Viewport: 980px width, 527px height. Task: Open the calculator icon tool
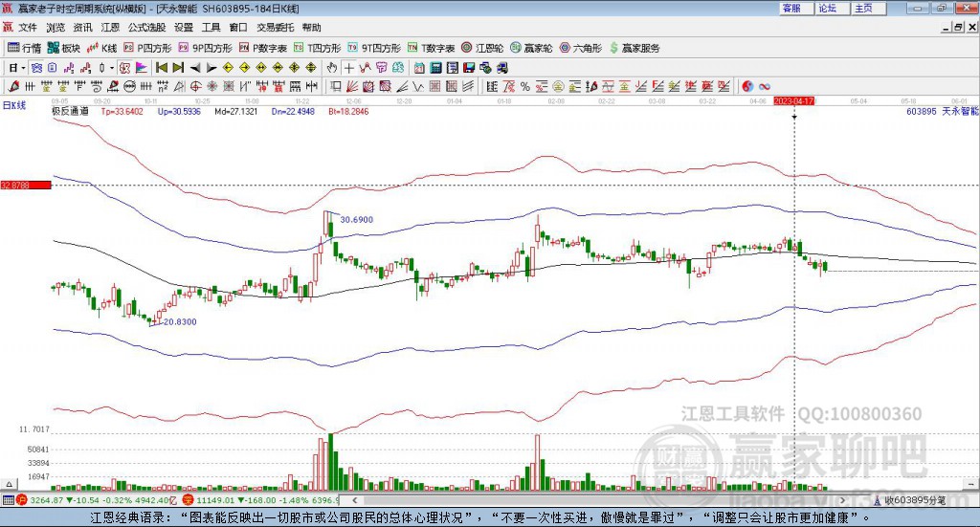tap(436, 68)
